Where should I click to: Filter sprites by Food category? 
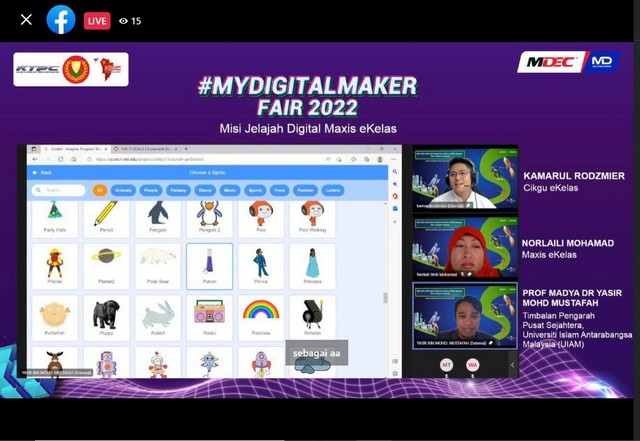pyautogui.click(x=280, y=190)
